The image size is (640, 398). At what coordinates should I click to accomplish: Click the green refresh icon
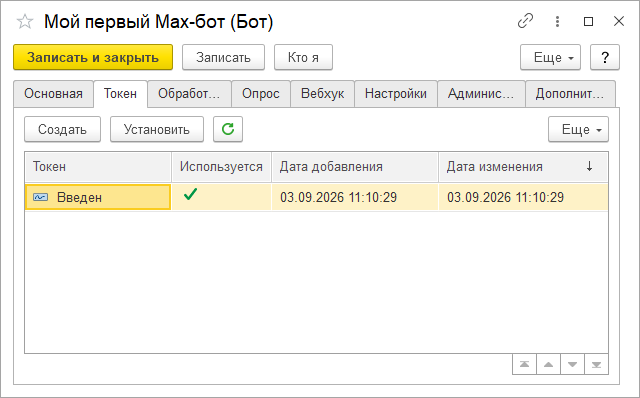tap(228, 129)
